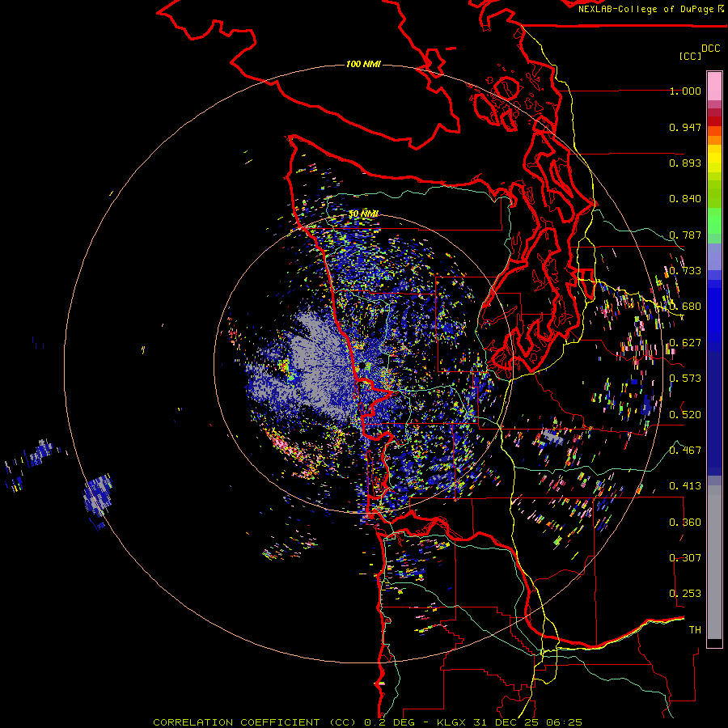The width and height of the screenshot is (728, 728).
Task: Select the 0.733 legend value
Action: click(685, 271)
